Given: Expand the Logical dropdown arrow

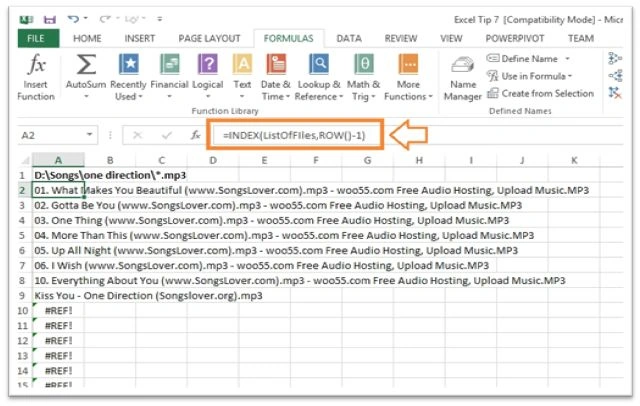Looking at the screenshot, I should pos(207,97).
